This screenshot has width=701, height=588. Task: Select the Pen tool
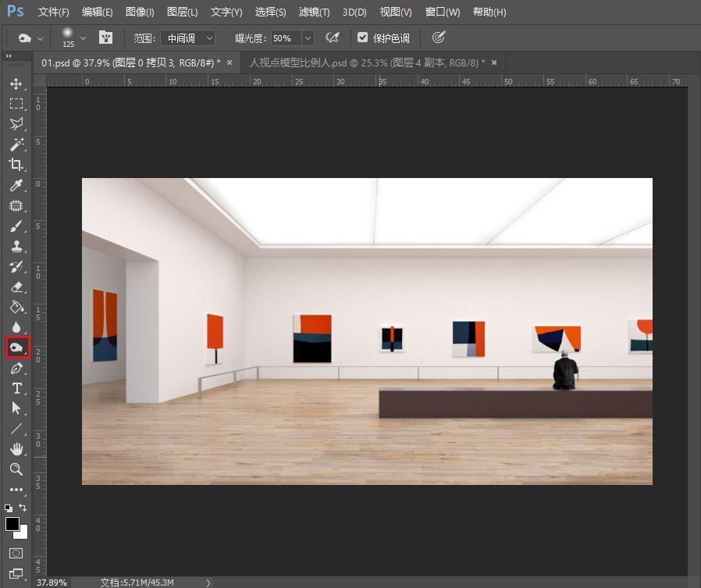pyautogui.click(x=16, y=369)
